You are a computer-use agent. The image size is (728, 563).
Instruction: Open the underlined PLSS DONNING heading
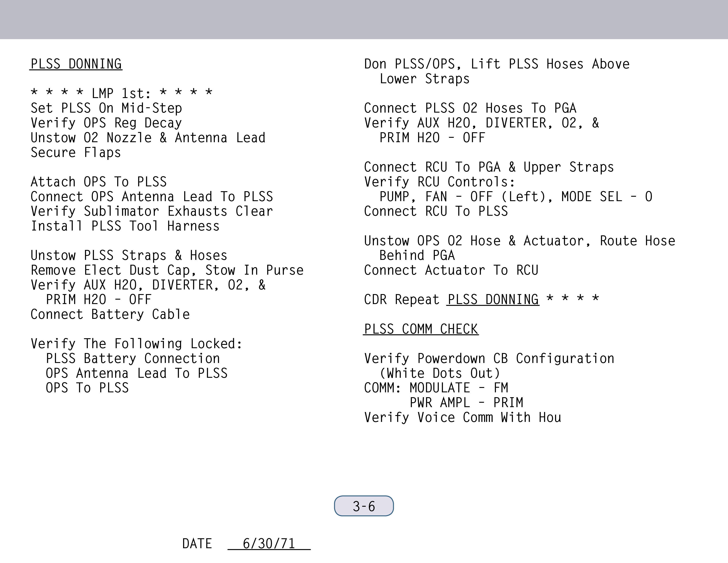[x=76, y=64]
